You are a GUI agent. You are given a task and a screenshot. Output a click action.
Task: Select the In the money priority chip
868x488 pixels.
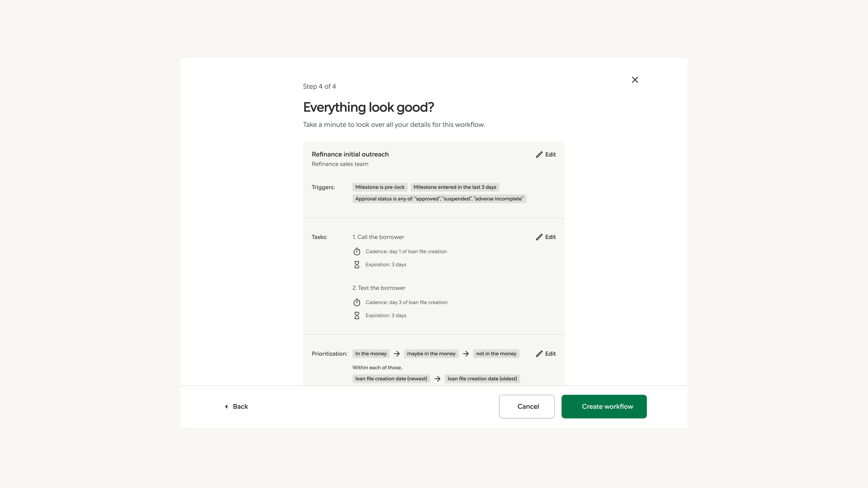371,354
